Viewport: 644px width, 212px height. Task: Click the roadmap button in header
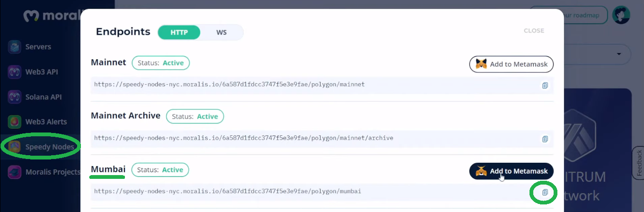[568, 15]
